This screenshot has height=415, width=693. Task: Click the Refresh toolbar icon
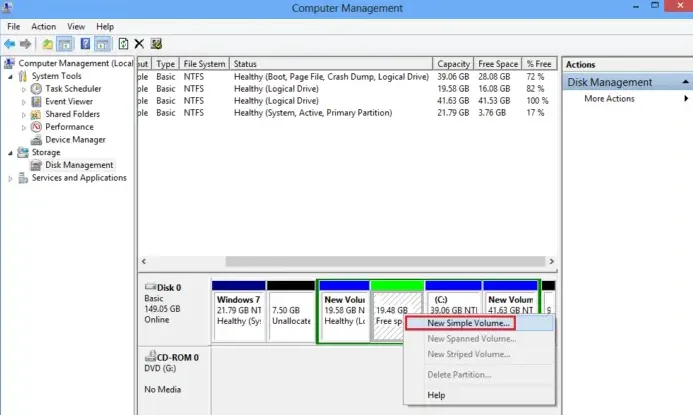(x=123, y=44)
